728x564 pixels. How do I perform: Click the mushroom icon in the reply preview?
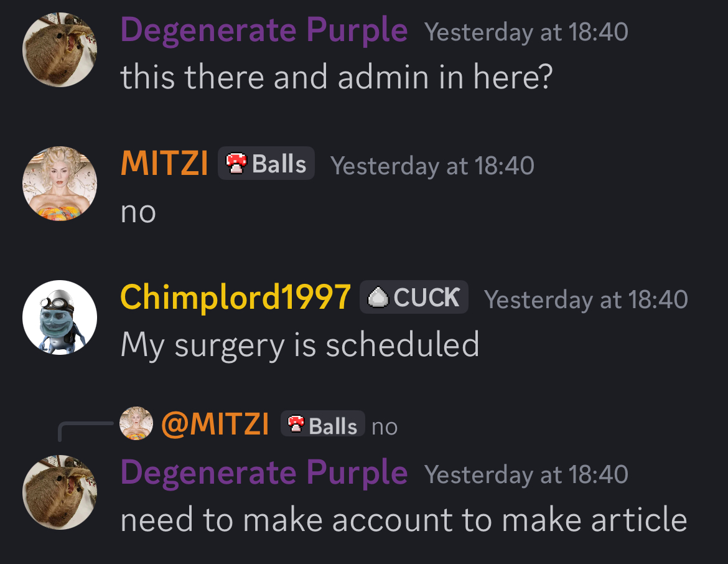coord(297,425)
